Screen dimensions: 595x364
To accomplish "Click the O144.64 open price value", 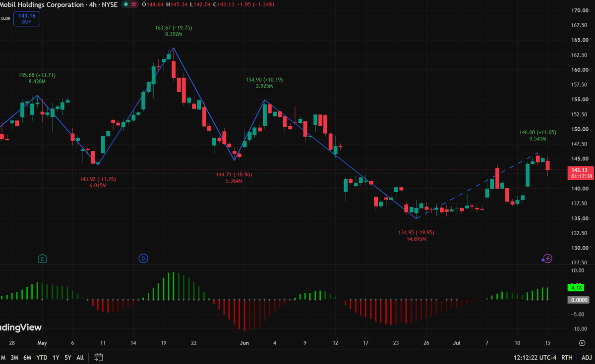I will [153, 4].
